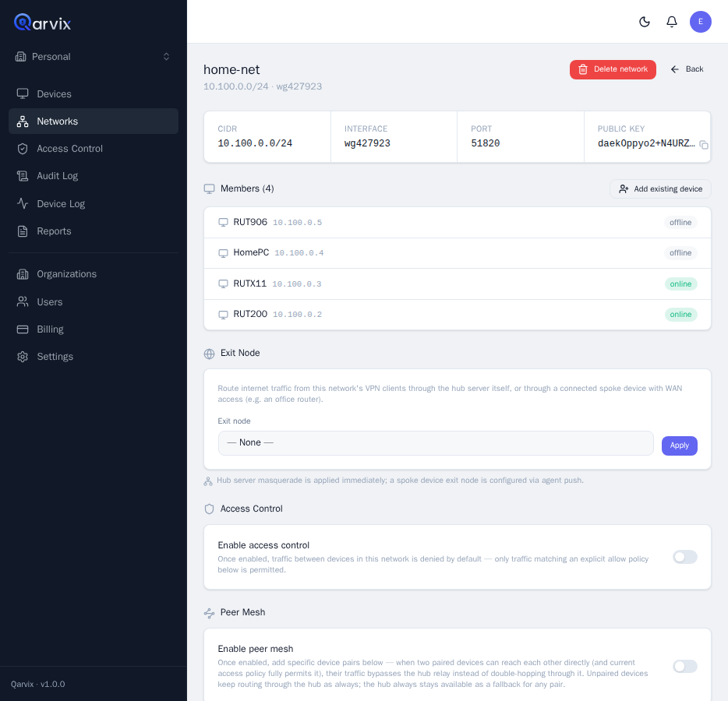This screenshot has height=701, width=728.
Task: Open the RUTX11 member entry
Action: (x=458, y=284)
